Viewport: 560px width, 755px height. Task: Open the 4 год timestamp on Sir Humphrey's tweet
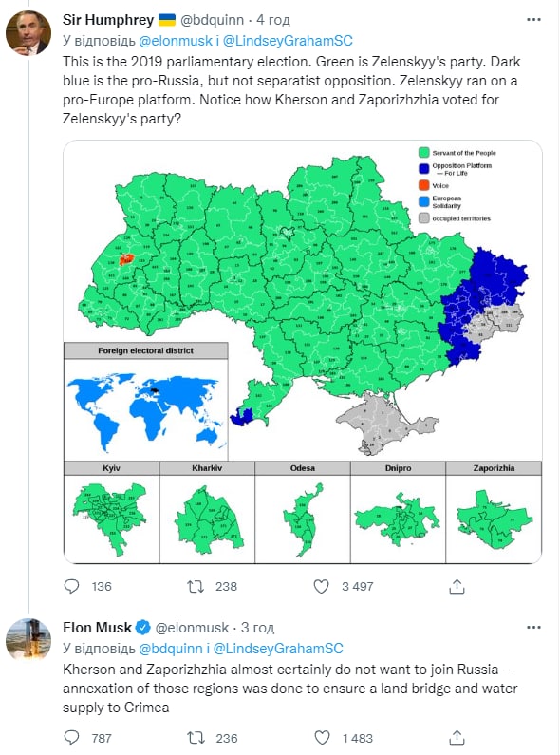click(272, 20)
